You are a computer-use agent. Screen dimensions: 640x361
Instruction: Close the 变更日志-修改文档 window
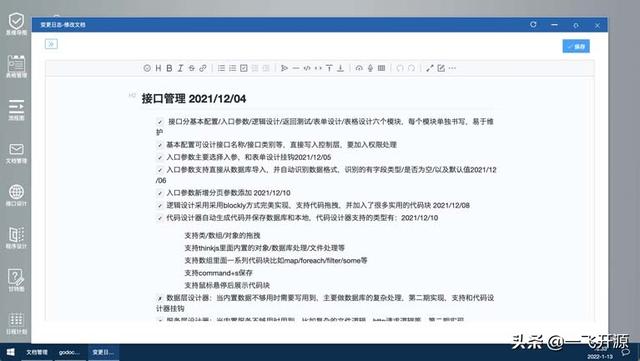[x=597, y=25]
